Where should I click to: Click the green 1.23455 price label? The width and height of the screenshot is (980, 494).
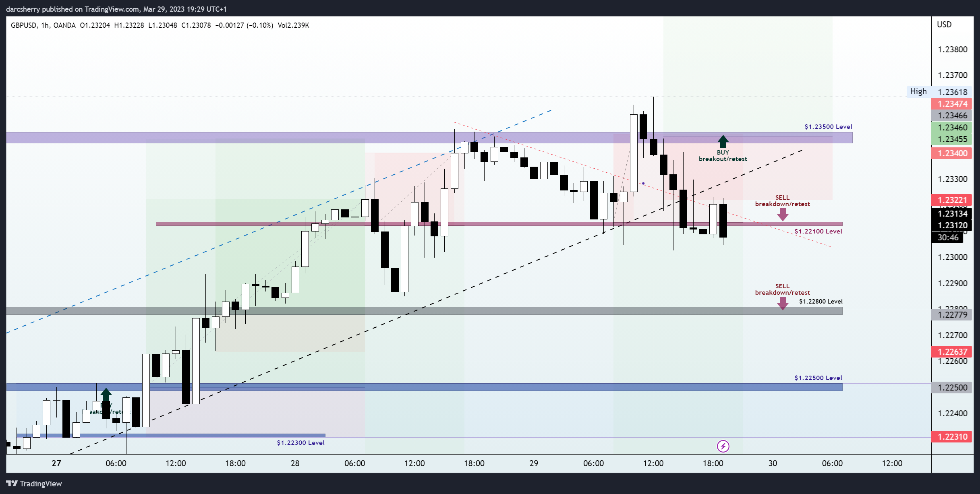pos(952,139)
